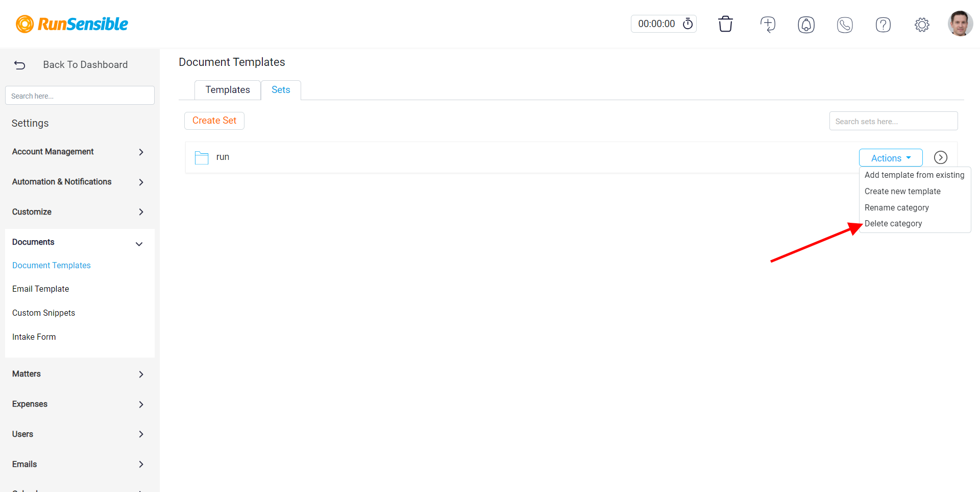The height and width of the screenshot is (492, 980).
Task: Open the trash bin icon
Action: click(x=725, y=24)
